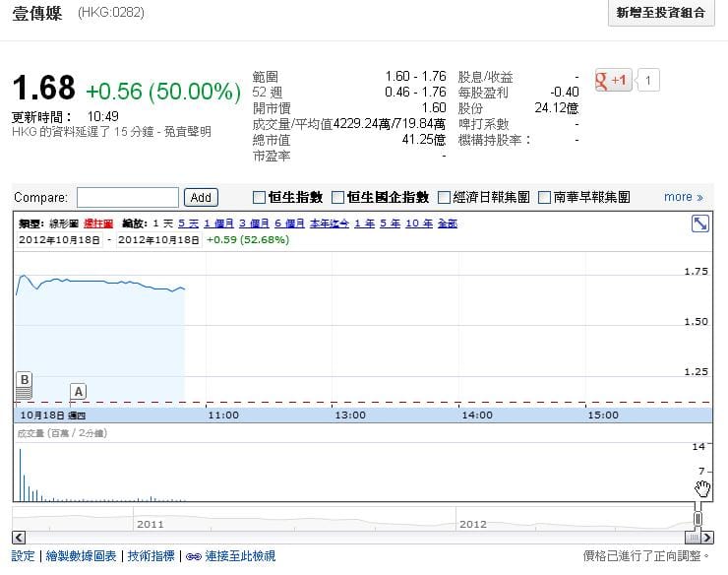Select 6 個月 zoom range
The image size is (728, 575).
[x=289, y=224]
